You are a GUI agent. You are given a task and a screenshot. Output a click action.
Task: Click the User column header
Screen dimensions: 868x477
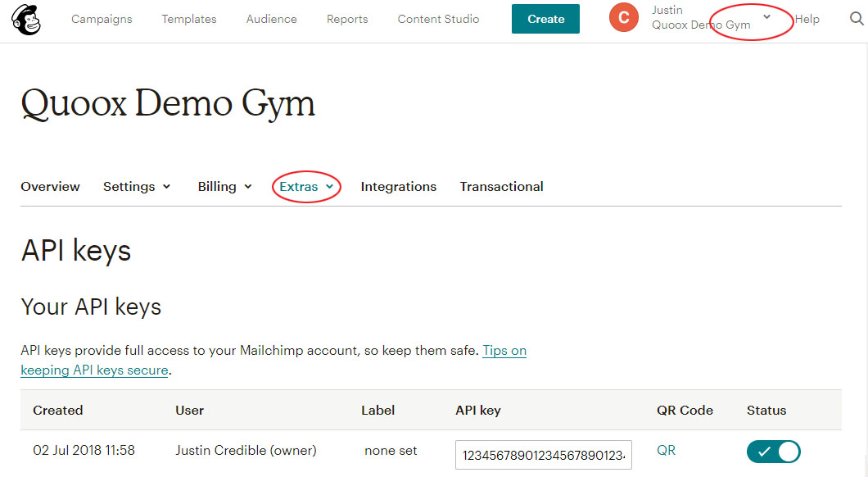189,411
